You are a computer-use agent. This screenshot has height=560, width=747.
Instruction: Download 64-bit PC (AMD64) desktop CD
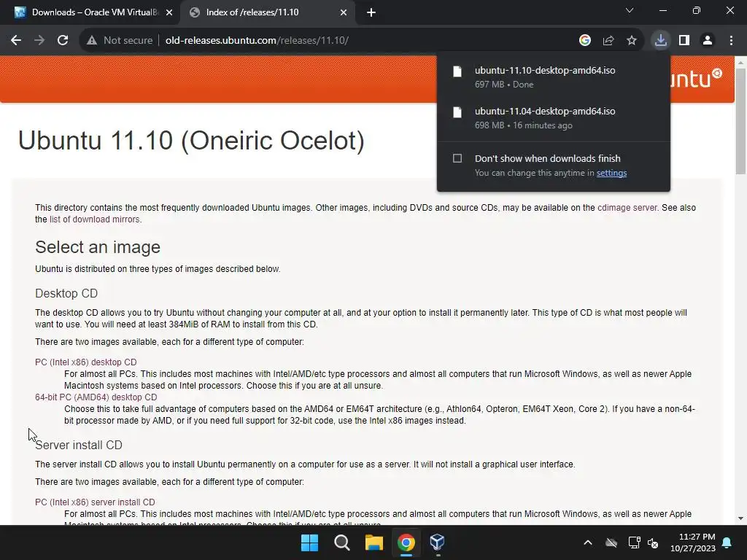[96, 397]
